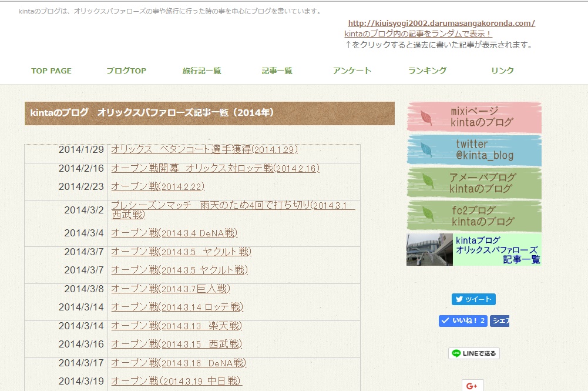Open the pink mixiページ banner
Screen dimensions: 588x391
(x=475, y=117)
